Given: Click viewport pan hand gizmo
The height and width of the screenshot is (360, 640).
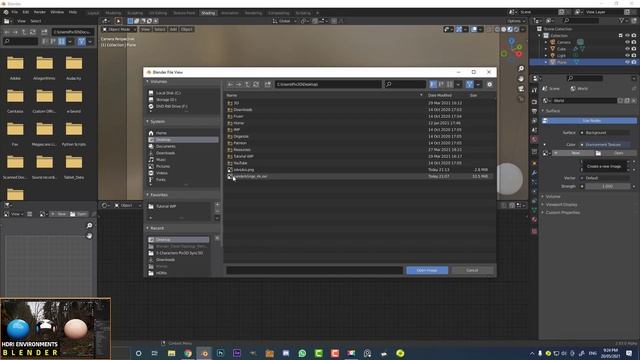Looking at the screenshot, I should [x=521, y=78].
